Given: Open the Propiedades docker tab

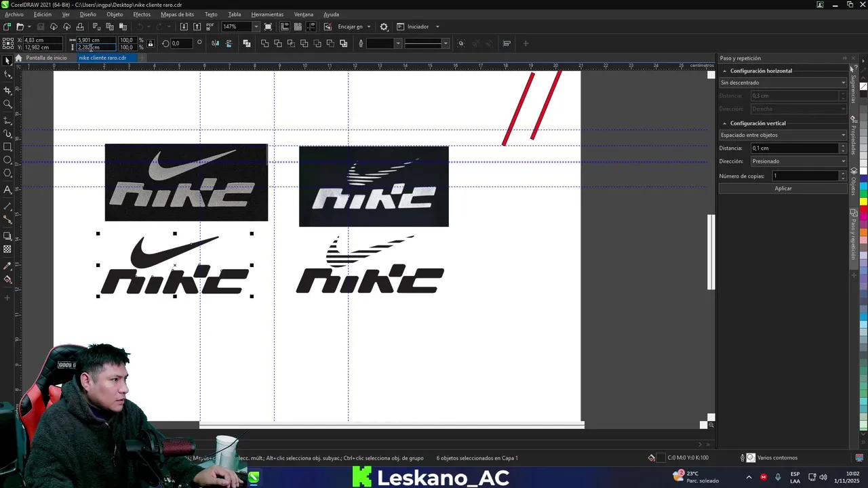Looking at the screenshot, I should (x=854, y=136).
